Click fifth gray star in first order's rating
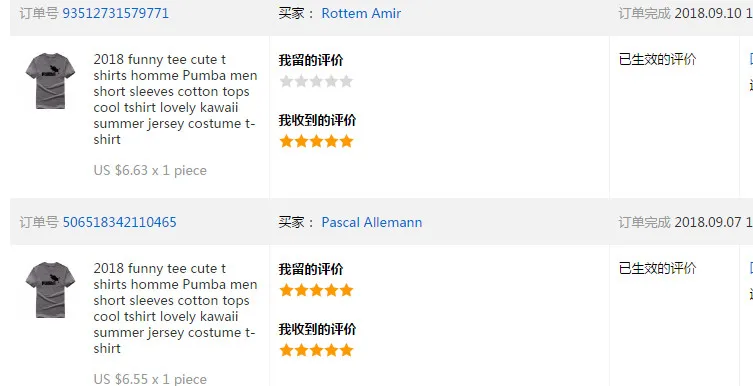This screenshot has height=386, width=753. click(x=346, y=81)
